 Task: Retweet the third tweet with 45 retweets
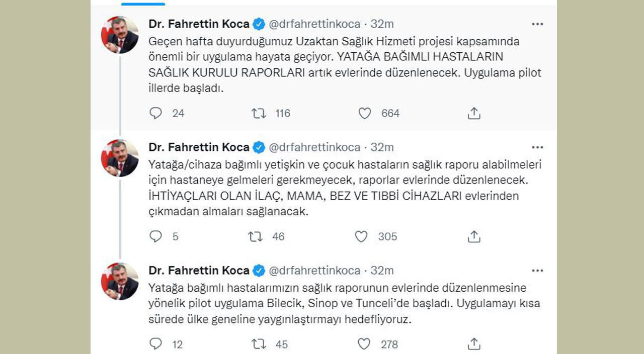click(259, 344)
